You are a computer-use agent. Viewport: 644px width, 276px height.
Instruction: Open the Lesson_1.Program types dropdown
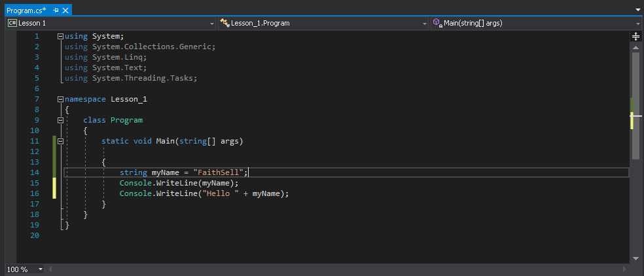click(424, 24)
